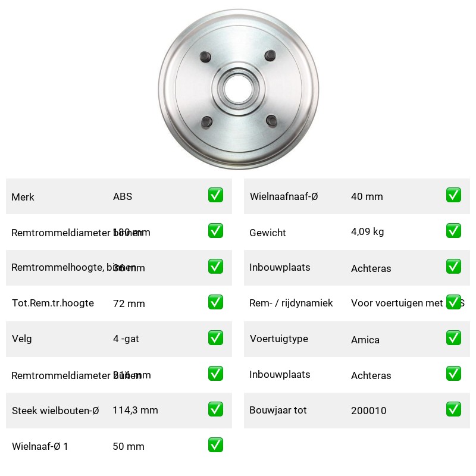Select the green check next to Gewicht

pos(453,231)
